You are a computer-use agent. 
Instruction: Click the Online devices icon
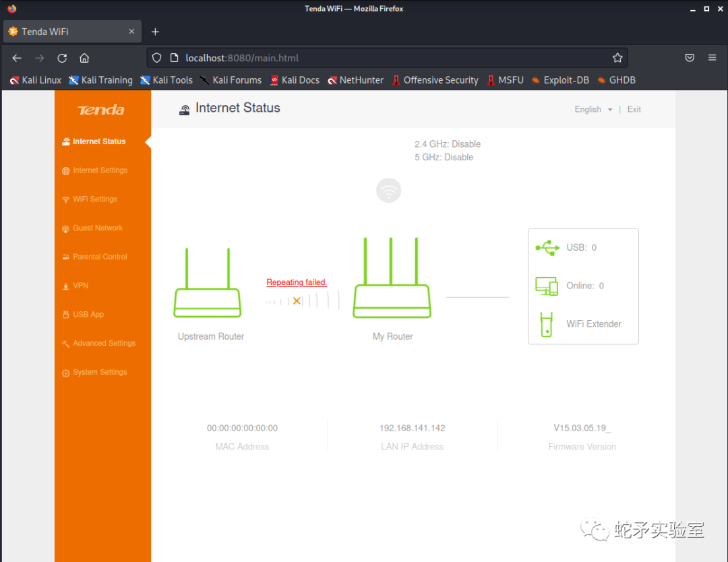pyautogui.click(x=547, y=286)
